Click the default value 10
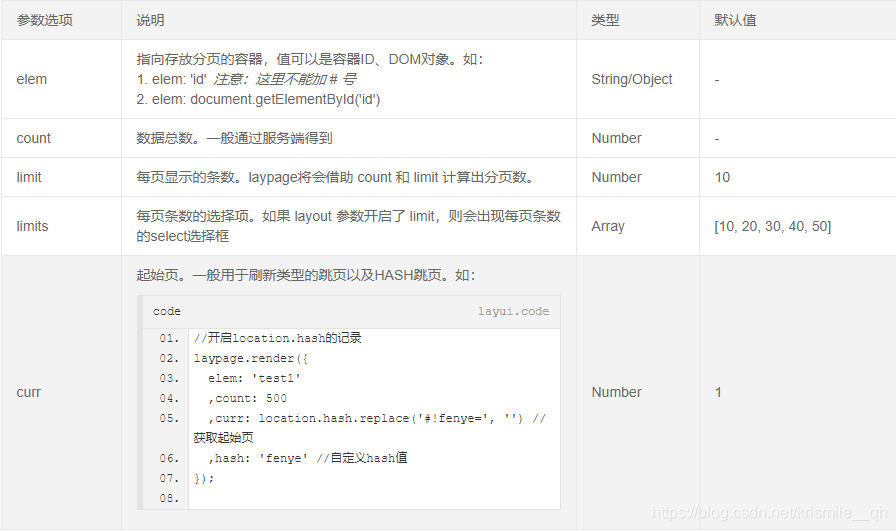 [722, 177]
